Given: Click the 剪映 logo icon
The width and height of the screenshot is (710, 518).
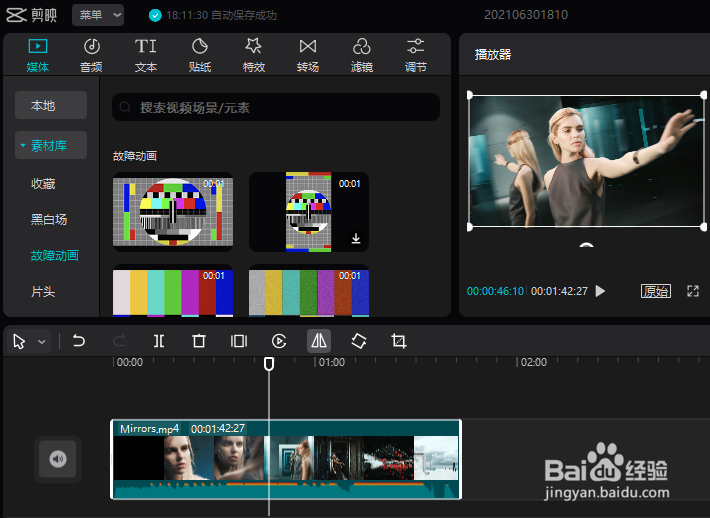Looking at the screenshot, I should tap(16, 15).
